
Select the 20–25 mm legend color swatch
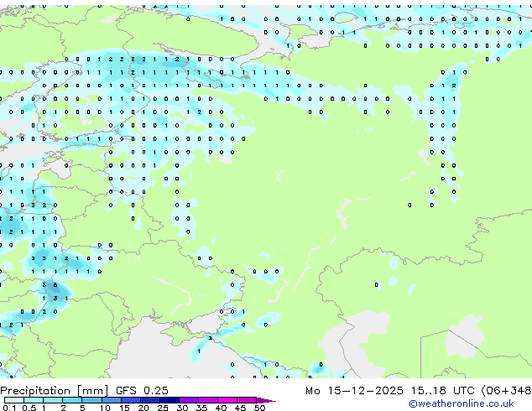click(x=150, y=400)
